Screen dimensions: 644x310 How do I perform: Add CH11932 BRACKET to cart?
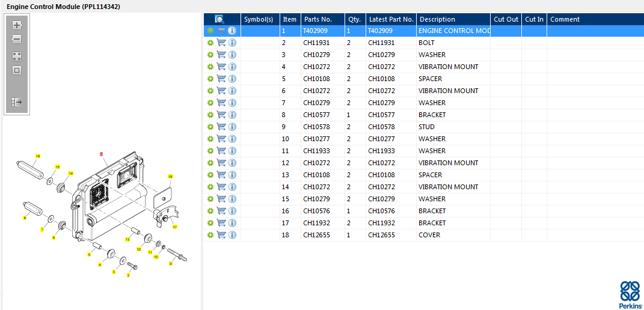coord(221,223)
